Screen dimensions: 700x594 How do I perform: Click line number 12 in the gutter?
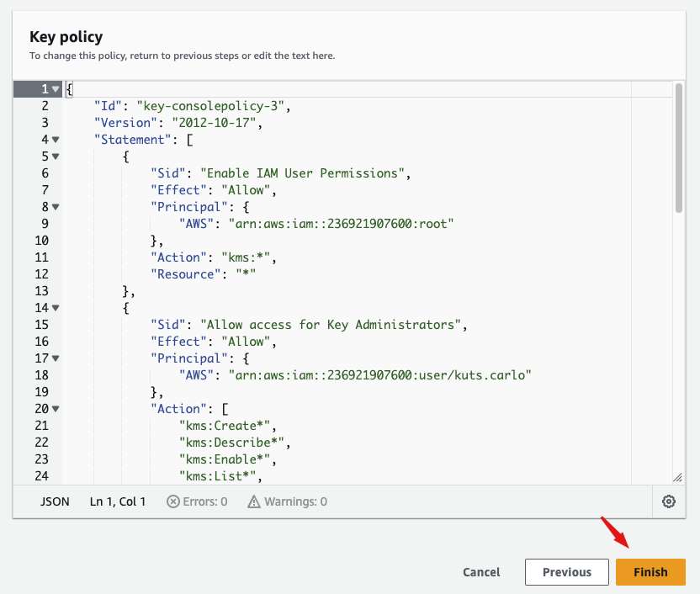(x=42, y=274)
